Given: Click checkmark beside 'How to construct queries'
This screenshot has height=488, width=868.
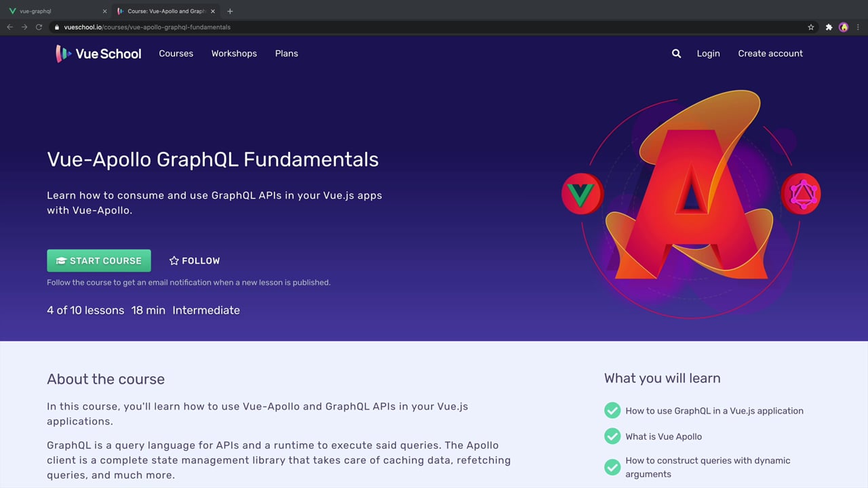Looking at the screenshot, I should point(612,467).
